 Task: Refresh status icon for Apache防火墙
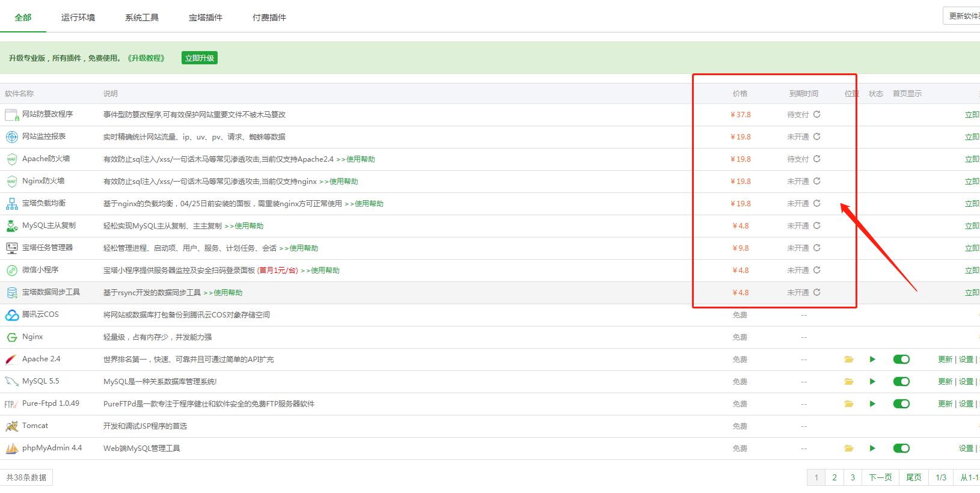pyautogui.click(x=817, y=159)
